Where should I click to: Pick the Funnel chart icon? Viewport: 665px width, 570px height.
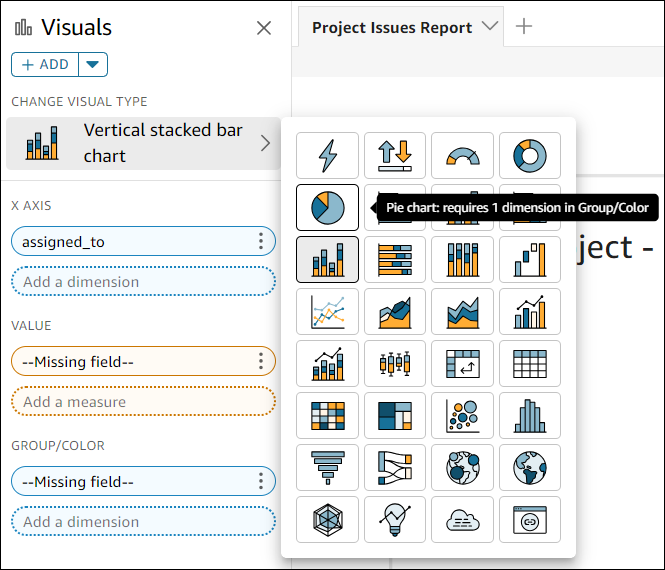tap(328, 468)
